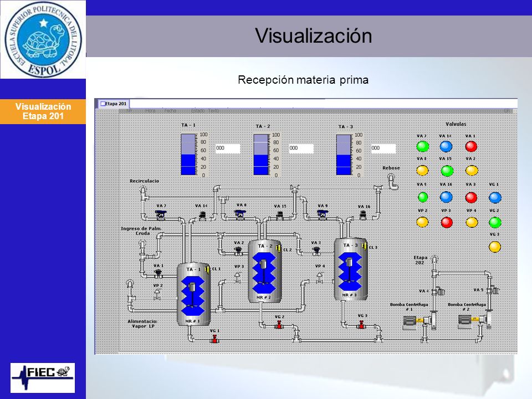Click the 000 value field beside TA - 1
Screen dimensions: 532x399
[228, 149]
